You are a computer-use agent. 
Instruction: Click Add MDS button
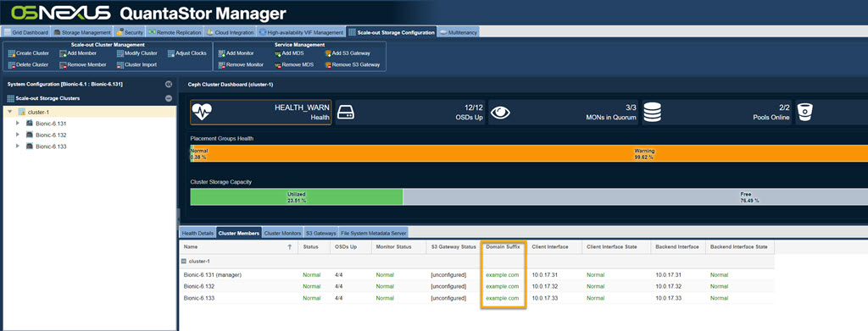(x=289, y=53)
